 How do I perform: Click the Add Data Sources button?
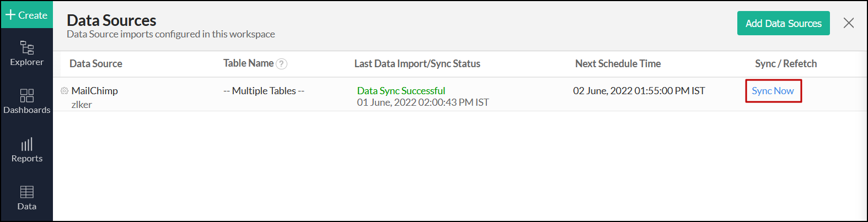(783, 23)
